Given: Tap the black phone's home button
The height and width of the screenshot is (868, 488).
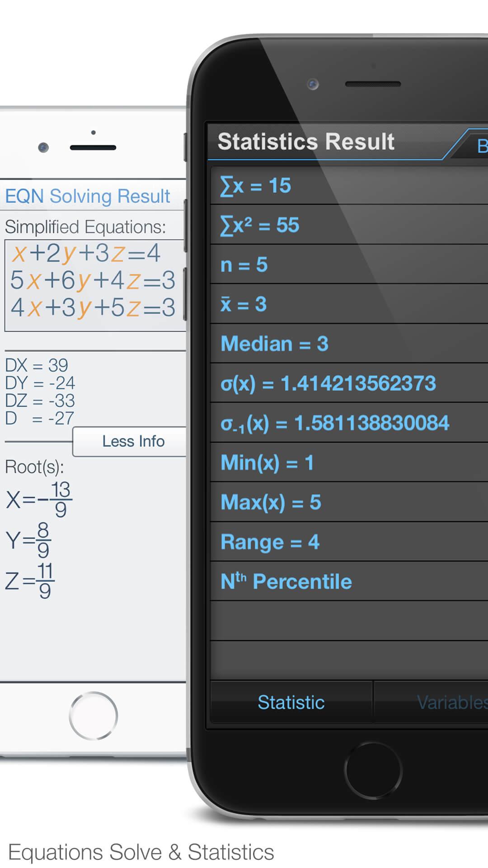Looking at the screenshot, I should coord(373,770).
